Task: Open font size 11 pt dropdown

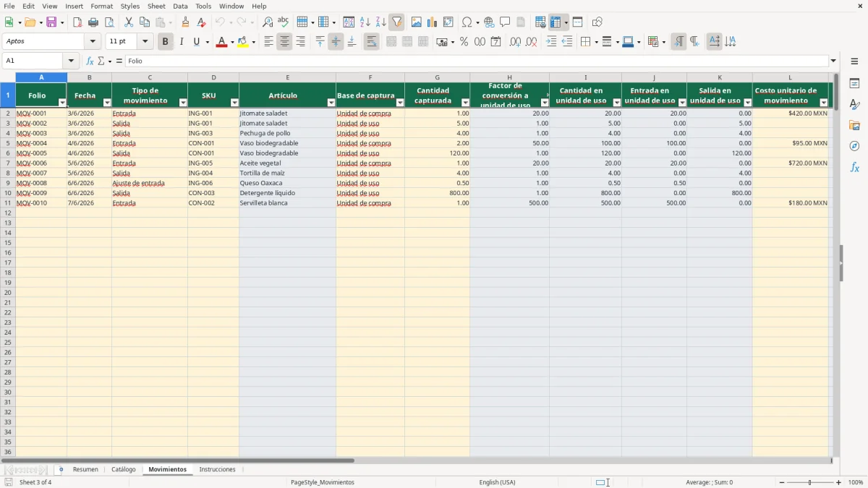Action: pyautogui.click(x=145, y=42)
